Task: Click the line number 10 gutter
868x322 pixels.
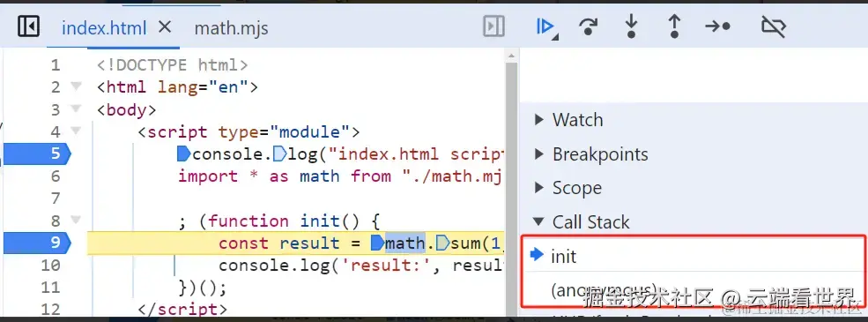Action: pyautogui.click(x=50, y=266)
